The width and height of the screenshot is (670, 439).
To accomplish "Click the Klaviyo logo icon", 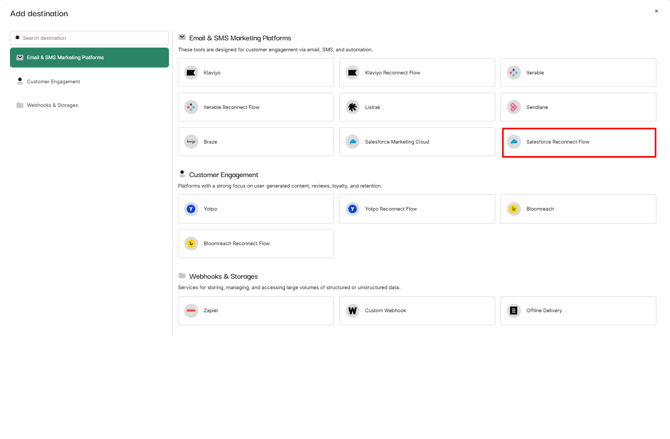I will (x=191, y=73).
